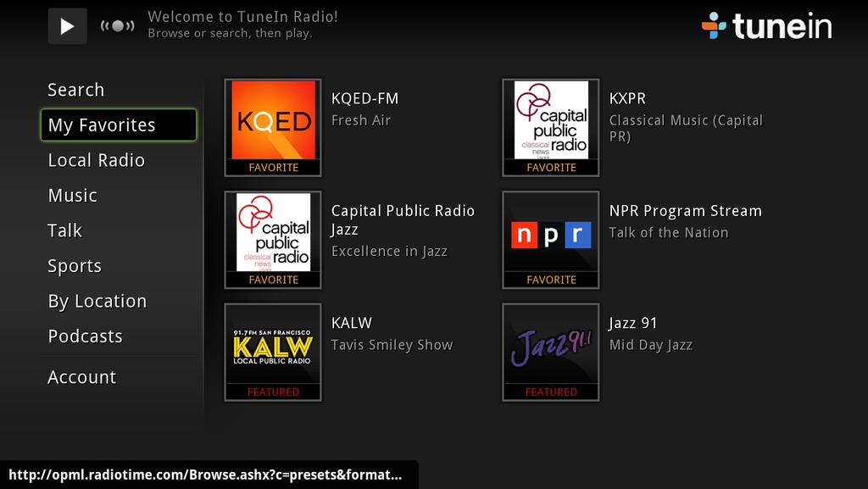Navigate to Sports stations
The width and height of the screenshot is (868, 489).
pyautogui.click(x=75, y=266)
